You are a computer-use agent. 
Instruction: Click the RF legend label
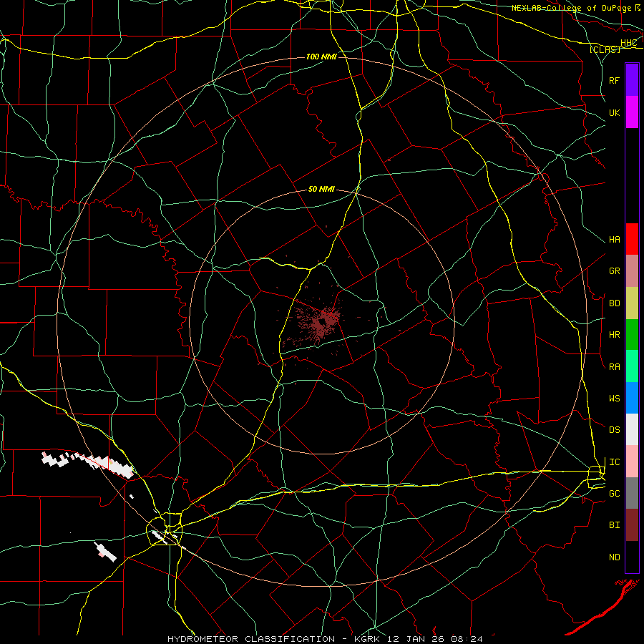614,80
